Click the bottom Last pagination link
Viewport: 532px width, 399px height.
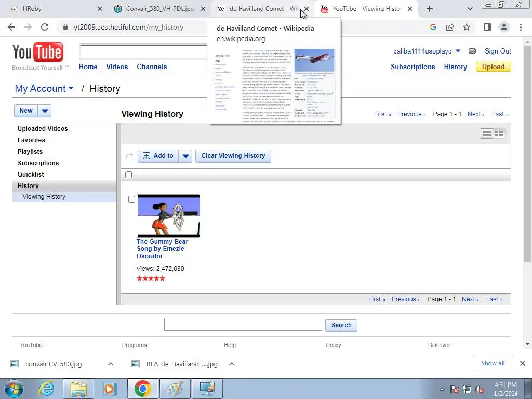pos(495,299)
